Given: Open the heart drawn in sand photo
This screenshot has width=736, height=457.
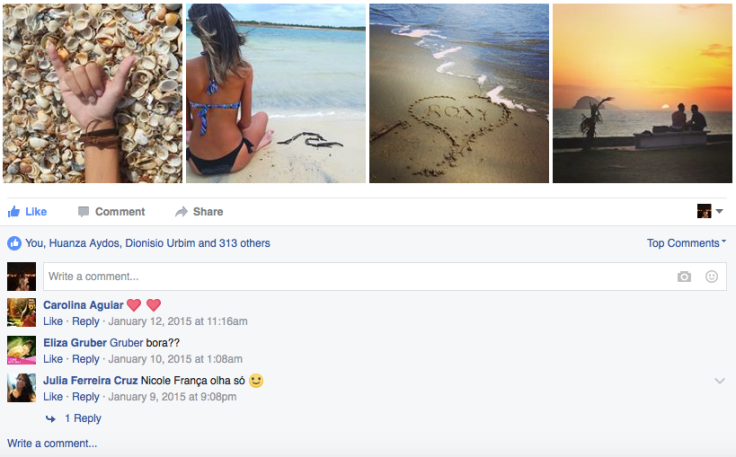Looking at the screenshot, I should pyautogui.click(x=459, y=93).
